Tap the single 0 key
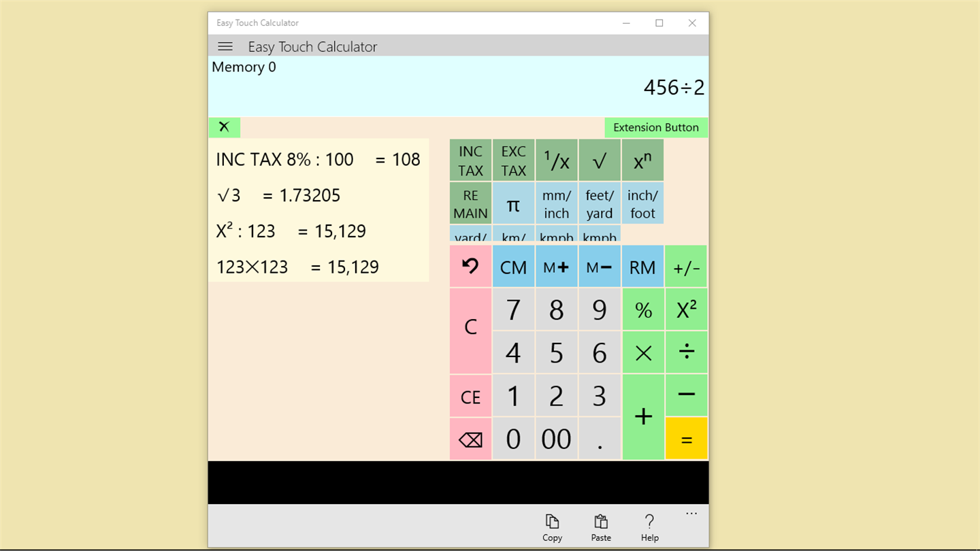Viewport: 980px width, 551px height. (514, 439)
